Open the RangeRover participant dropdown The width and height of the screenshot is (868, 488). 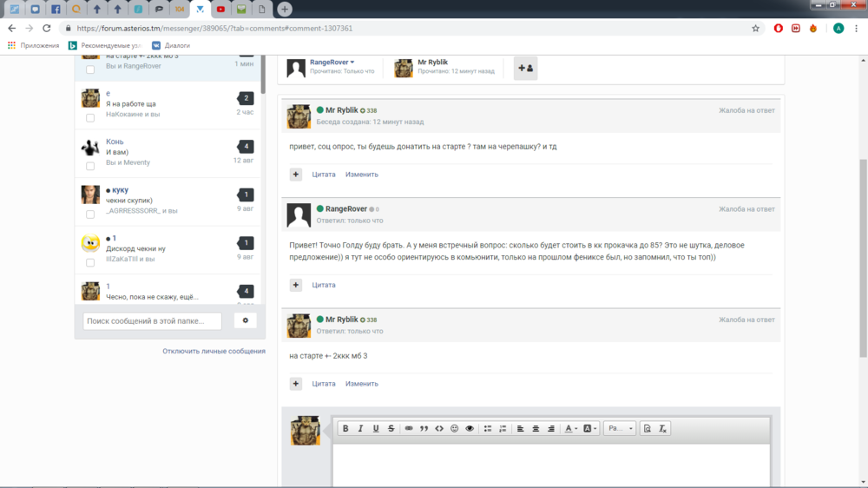click(332, 62)
